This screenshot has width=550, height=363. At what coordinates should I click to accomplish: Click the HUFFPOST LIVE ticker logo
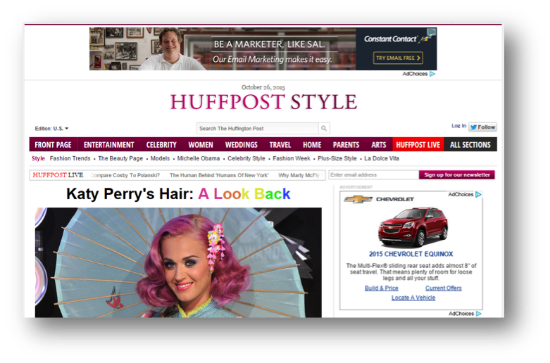(58, 175)
